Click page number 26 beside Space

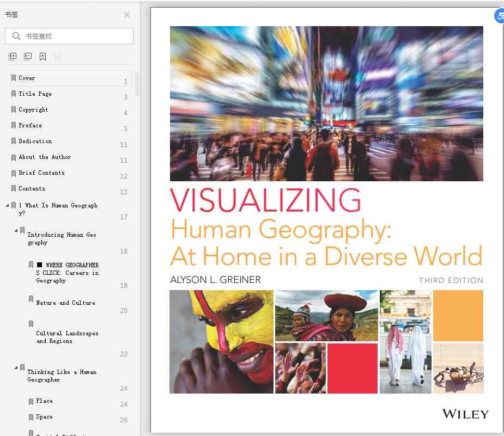(124, 420)
